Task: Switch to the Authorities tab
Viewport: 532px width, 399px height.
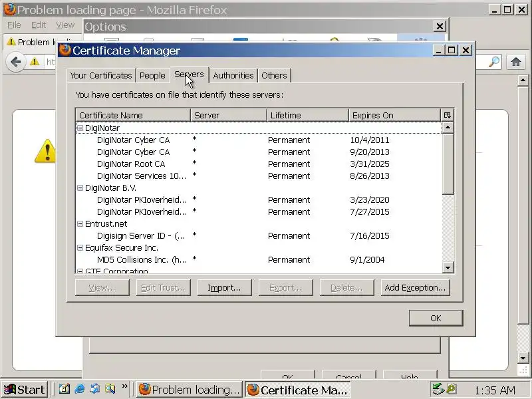Action: 233,75
